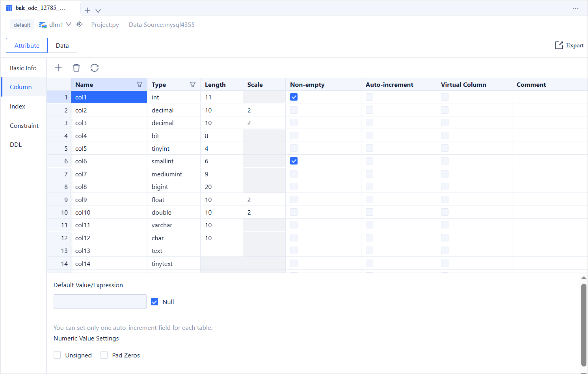Screen dimensions: 588x374
Task: Open the DDL section
Action: coord(16,145)
